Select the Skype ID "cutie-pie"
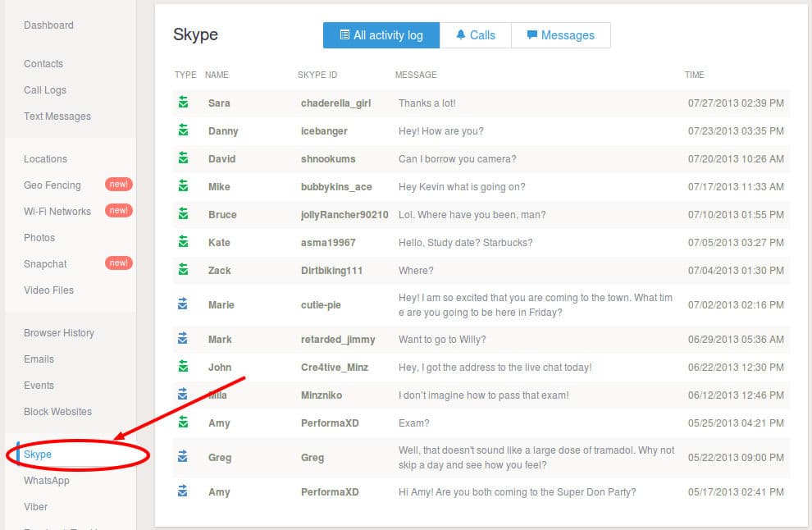812x530 pixels. coord(321,305)
